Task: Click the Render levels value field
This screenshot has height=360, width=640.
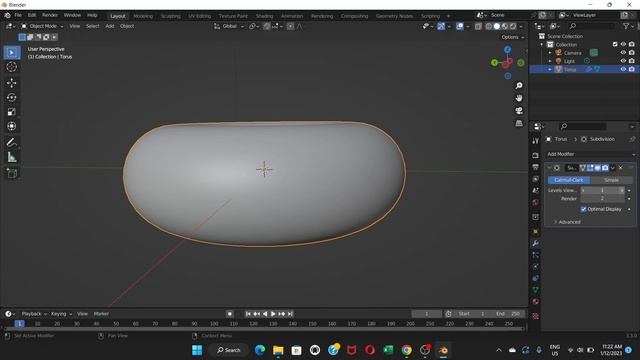Action: click(x=602, y=198)
